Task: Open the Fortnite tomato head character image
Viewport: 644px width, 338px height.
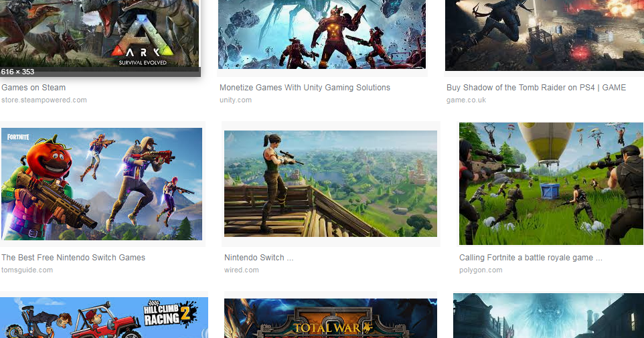Action: click(102, 184)
